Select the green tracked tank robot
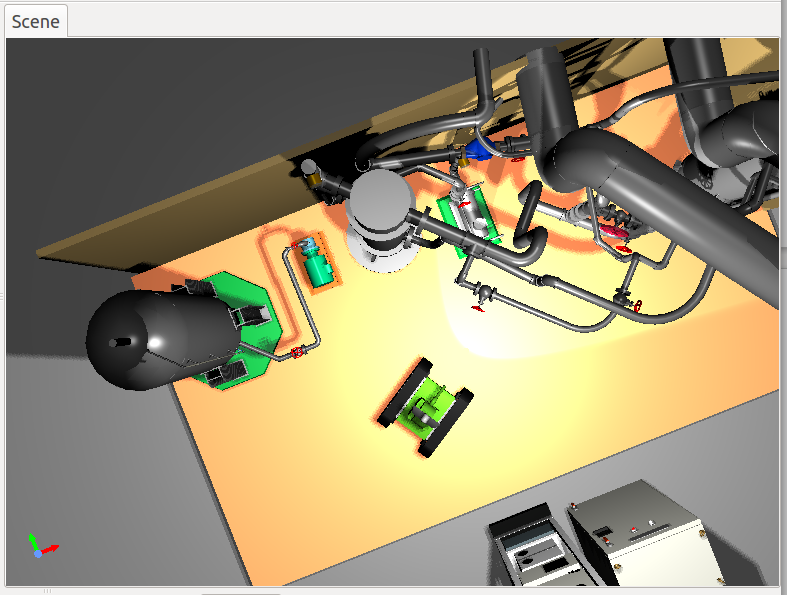The image size is (787, 595). (x=425, y=406)
